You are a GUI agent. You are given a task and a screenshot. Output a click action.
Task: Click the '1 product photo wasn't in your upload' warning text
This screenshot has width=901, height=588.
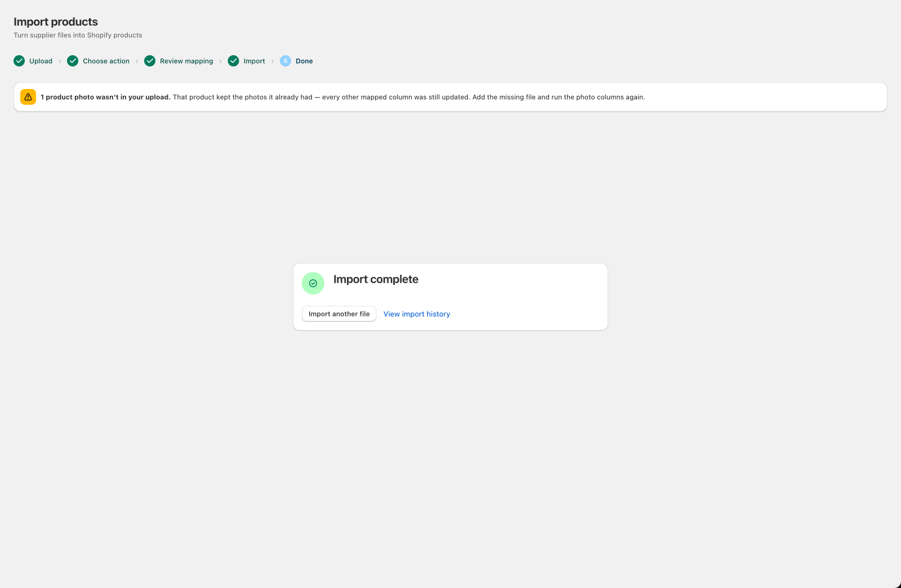pyautogui.click(x=105, y=97)
